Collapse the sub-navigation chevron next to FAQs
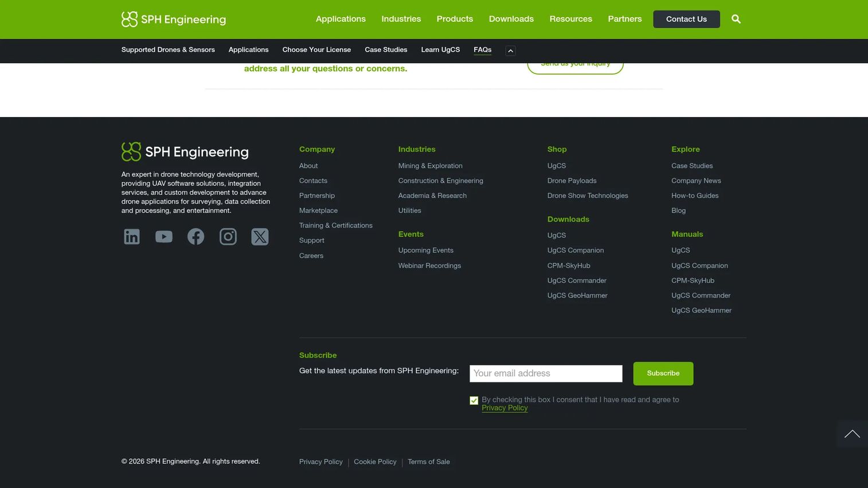Image resolution: width=868 pixels, height=488 pixels. (510, 50)
